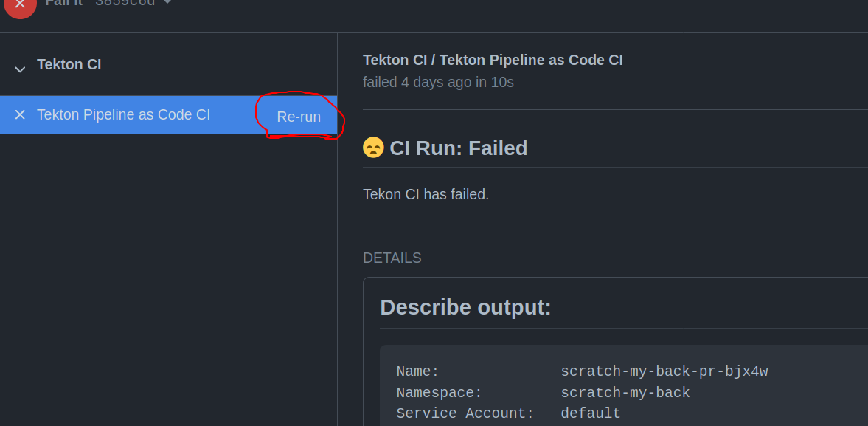Viewport: 868px width, 426px height.
Task: Click the Namespace value scratch-my-back
Action: 625,393
